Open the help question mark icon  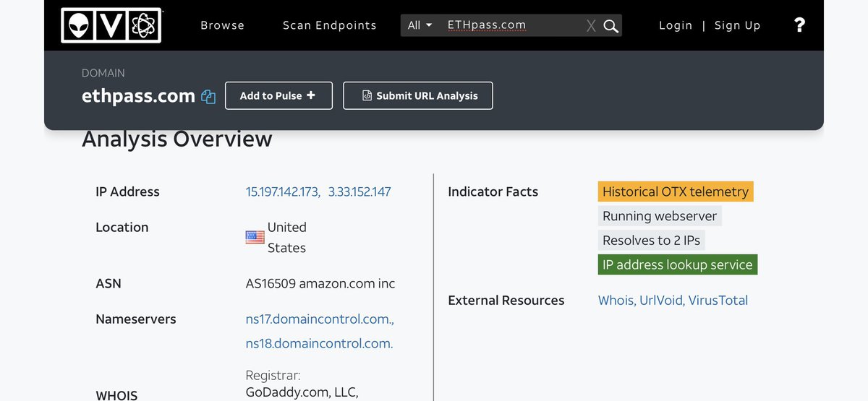[x=799, y=25]
